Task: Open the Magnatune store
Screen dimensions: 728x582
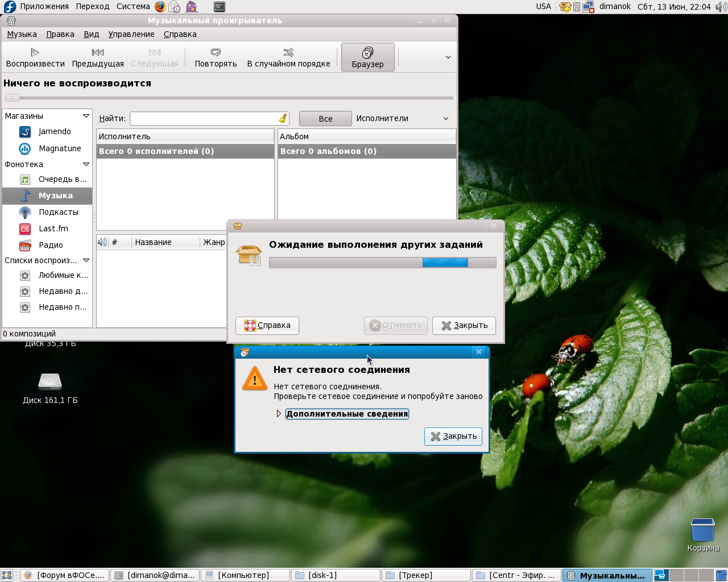Action: (x=59, y=148)
